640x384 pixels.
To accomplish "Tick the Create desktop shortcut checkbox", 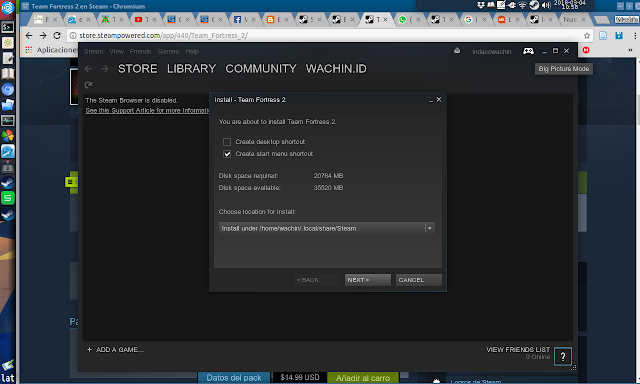I will point(227,142).
